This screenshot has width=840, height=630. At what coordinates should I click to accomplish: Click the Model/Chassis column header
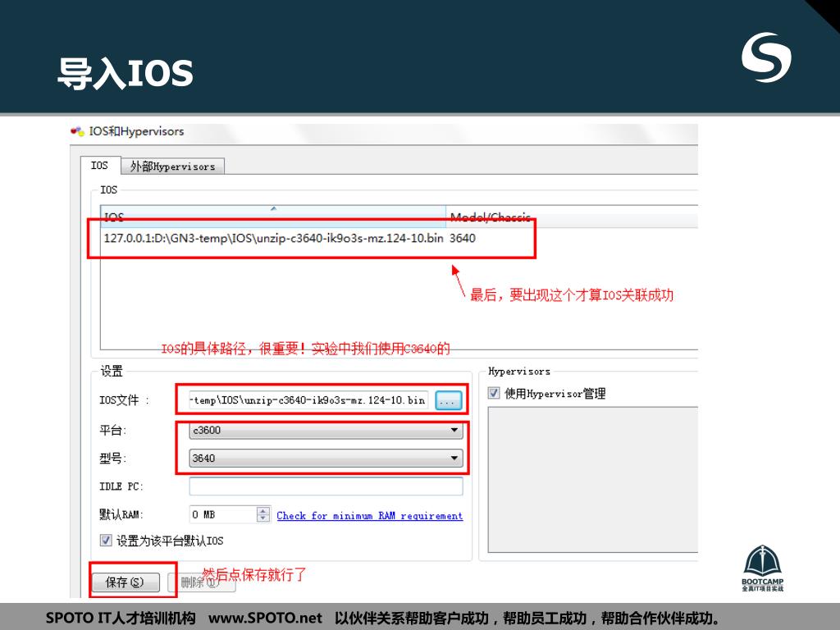pyautogui.click(x=572, y=217)
